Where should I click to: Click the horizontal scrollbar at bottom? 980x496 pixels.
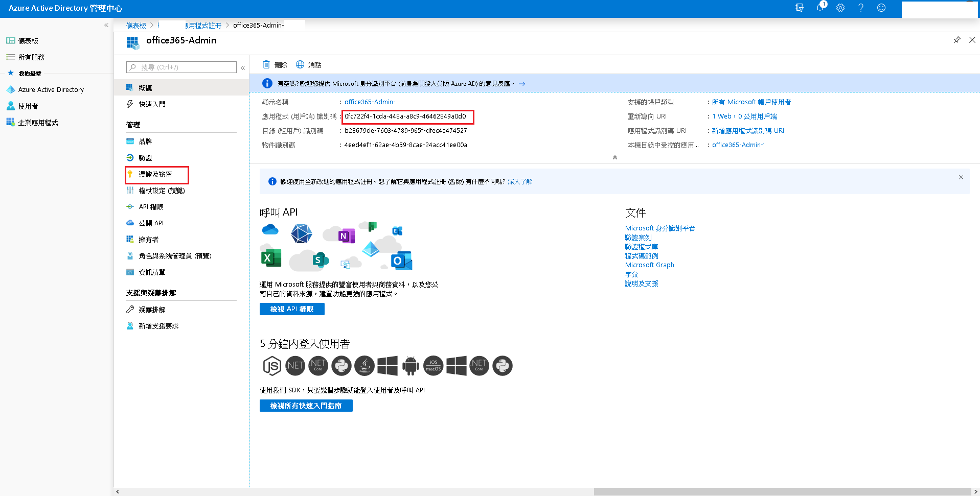[782, 491]
